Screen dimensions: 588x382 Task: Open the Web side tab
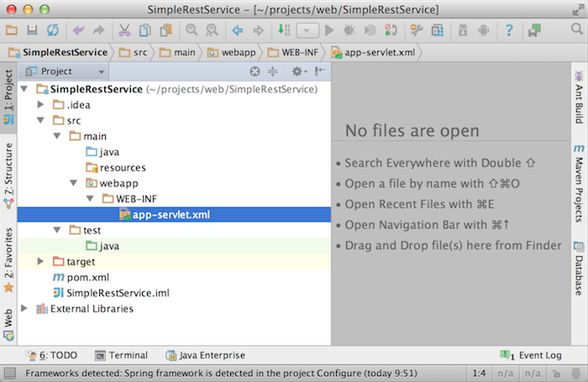8,325
